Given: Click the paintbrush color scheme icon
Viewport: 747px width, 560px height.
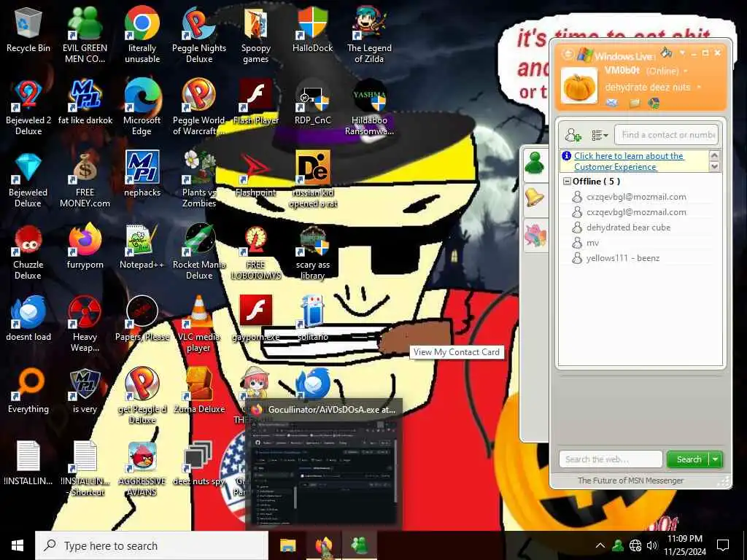Looking at the screenshot, I should [x=667, y=52].
